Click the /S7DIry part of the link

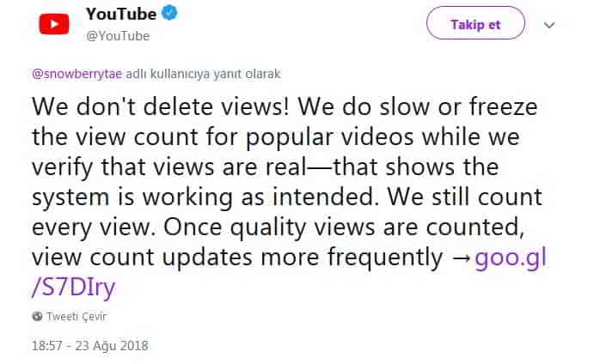coord(73,286)
